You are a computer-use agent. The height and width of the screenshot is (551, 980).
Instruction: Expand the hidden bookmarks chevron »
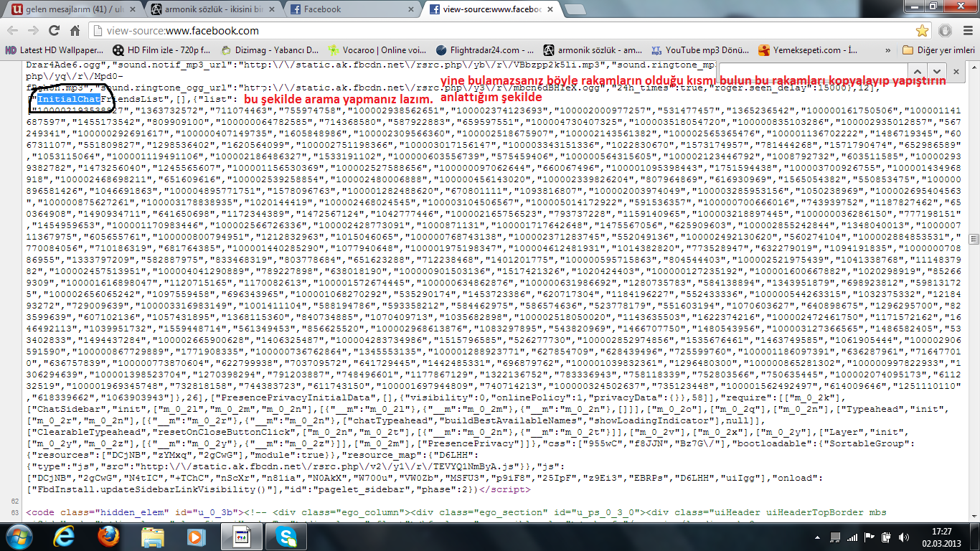(x=888, y=50)
